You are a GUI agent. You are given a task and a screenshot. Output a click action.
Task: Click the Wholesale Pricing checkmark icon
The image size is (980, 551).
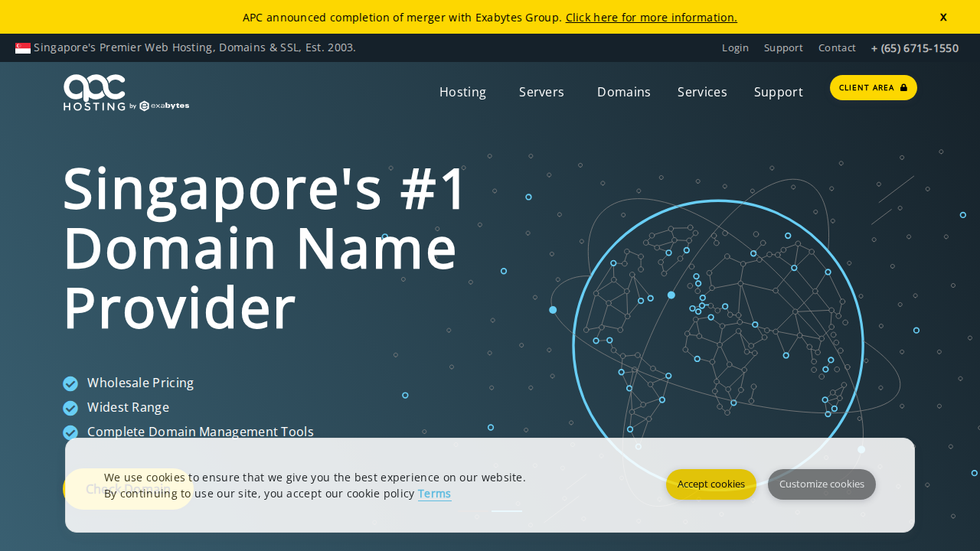point(70,383)
